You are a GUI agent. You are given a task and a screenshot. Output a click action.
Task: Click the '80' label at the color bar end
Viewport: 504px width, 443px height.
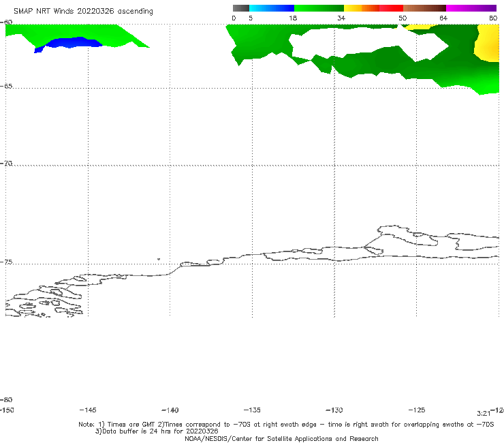point(493,18)
